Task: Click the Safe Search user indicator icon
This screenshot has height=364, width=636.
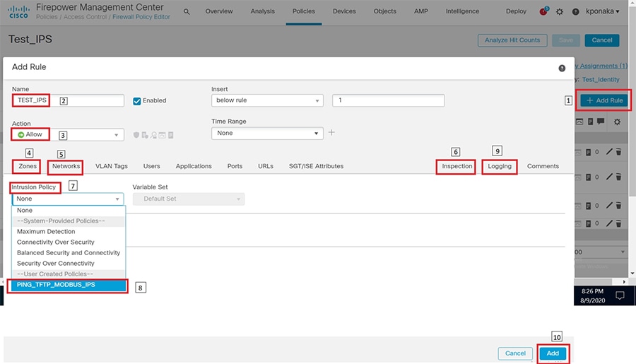Action: point(154,135)
